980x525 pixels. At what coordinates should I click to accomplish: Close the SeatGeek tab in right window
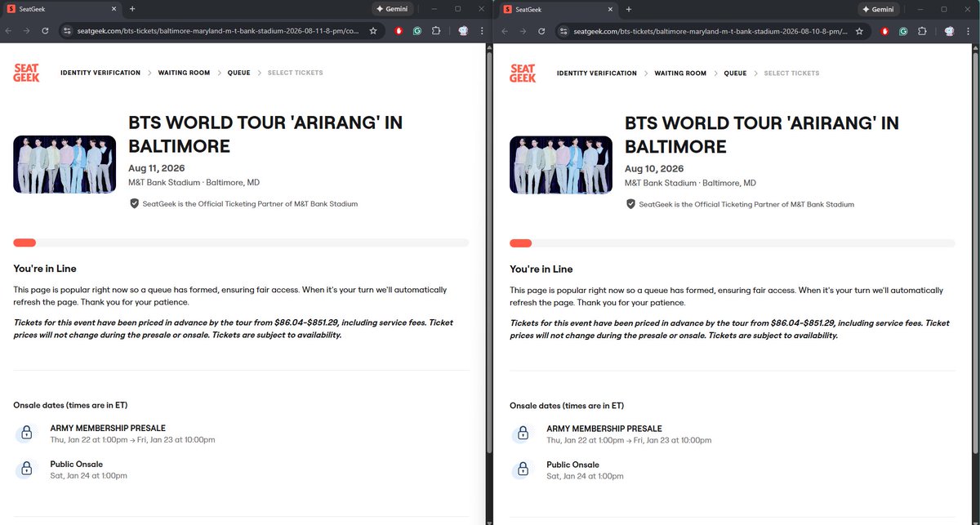(610, 9)
